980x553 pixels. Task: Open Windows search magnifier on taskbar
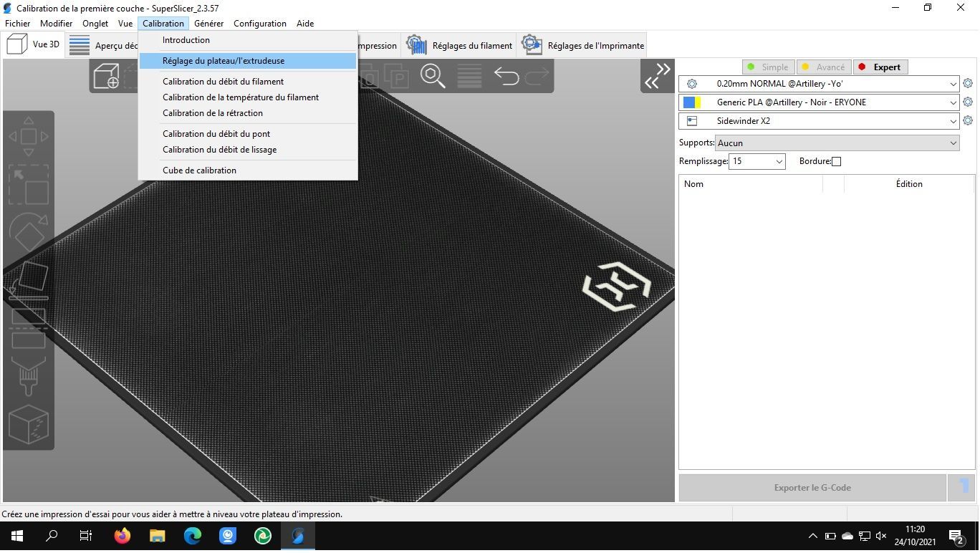(52, 536)
